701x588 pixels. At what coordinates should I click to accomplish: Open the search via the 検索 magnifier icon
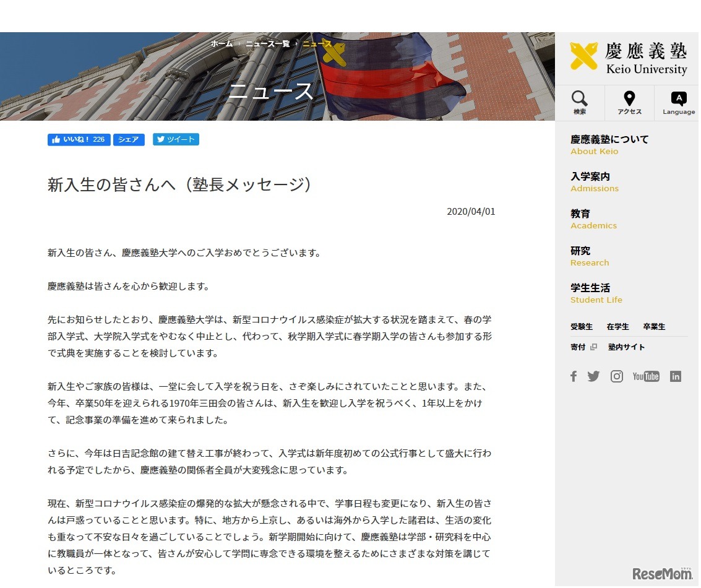tap(579, 102)
